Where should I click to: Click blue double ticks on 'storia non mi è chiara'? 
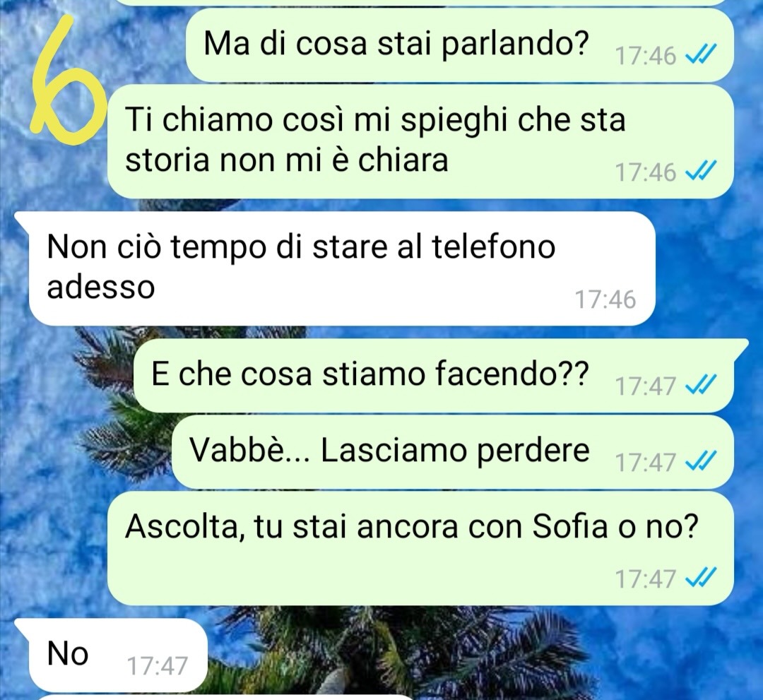[700, 172]
